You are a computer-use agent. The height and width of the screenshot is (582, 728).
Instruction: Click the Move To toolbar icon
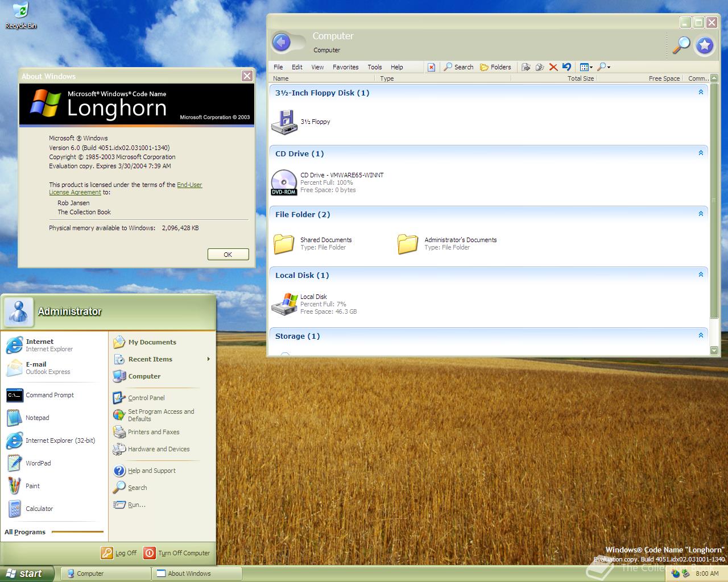526,67
